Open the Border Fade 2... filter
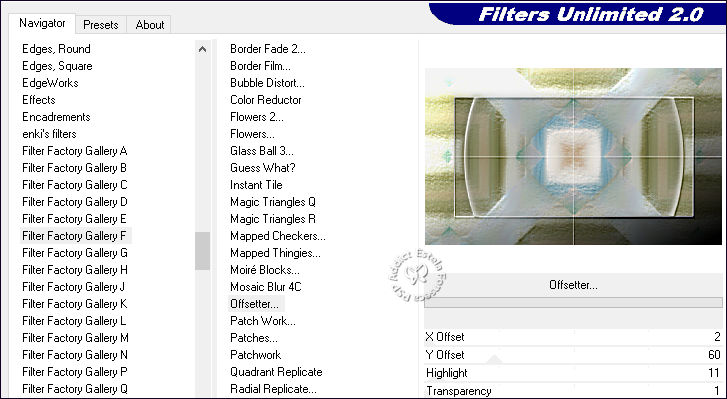This screenshot has height=399, width=727. tap(268, 49)
